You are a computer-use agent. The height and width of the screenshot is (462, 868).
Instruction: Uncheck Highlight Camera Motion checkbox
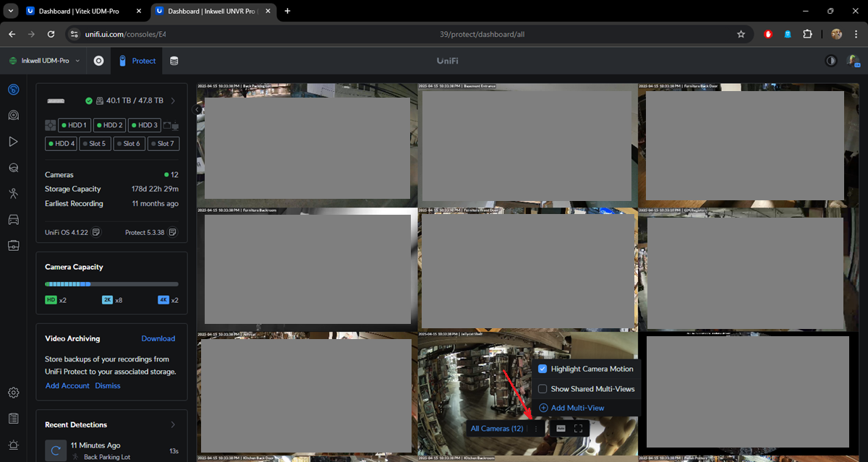pyautogui.click(x=542, y=369)
